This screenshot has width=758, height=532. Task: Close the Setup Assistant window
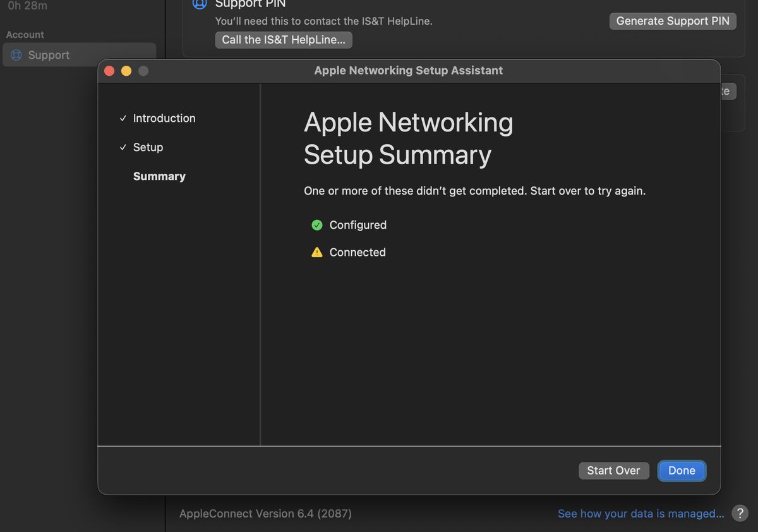tap(109, 71)
